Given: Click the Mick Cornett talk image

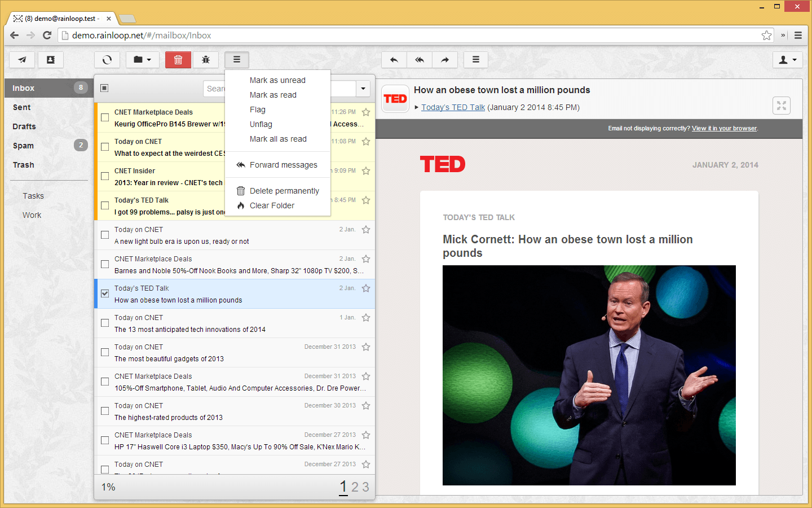Looking at the screenshot, I should (589, 375).
